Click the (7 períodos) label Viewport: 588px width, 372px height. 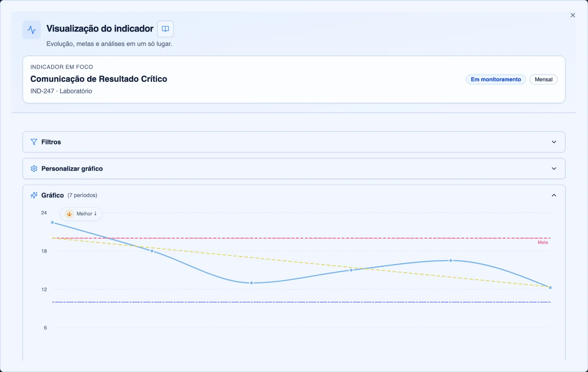[82, 195]
